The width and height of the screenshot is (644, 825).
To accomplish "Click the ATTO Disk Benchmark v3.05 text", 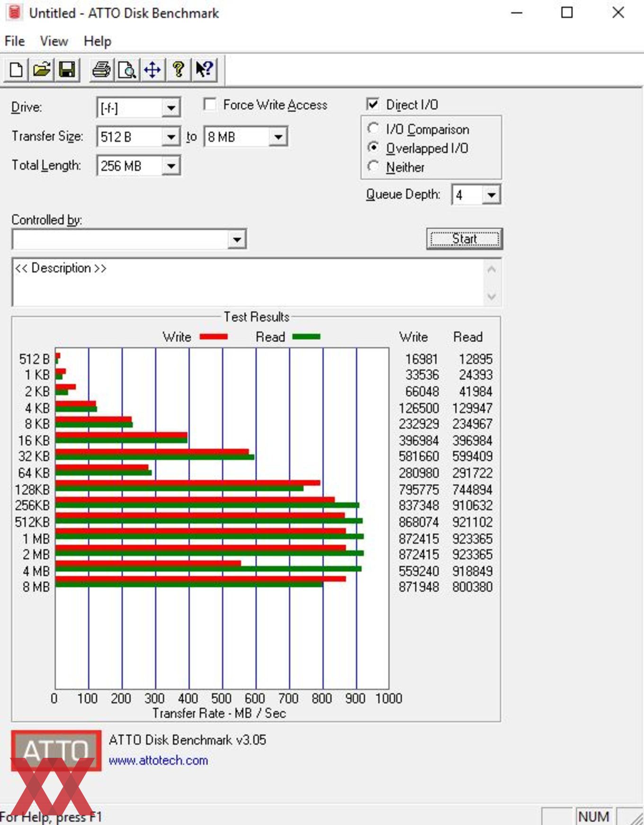I will point(188,740).
